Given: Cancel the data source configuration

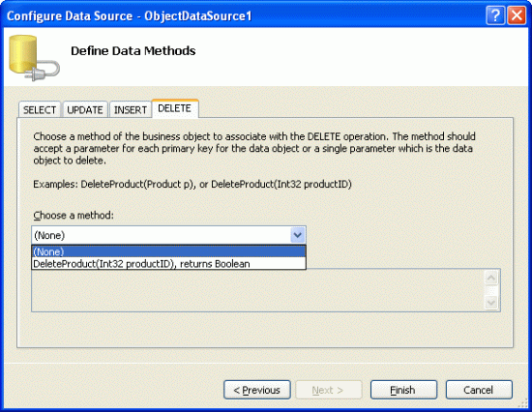Looking at the screenshot, I should [x=479, y=390].
